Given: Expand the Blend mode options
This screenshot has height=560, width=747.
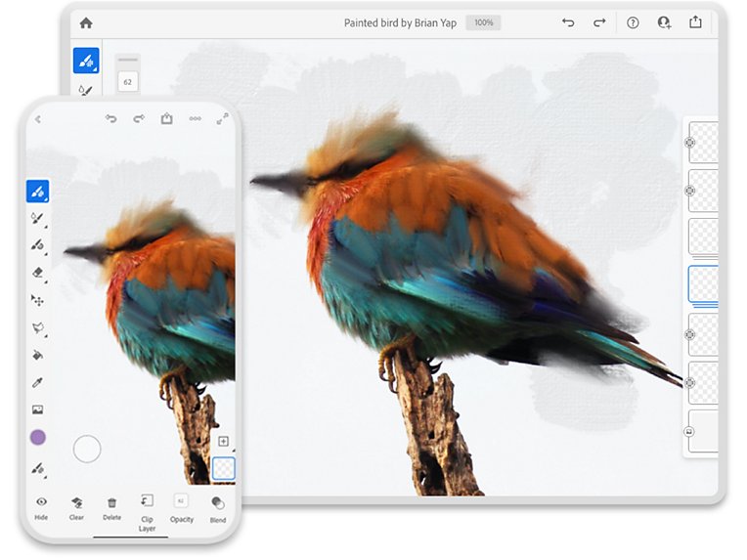Looking at the screenshot, I should click(x=218, y=509).
